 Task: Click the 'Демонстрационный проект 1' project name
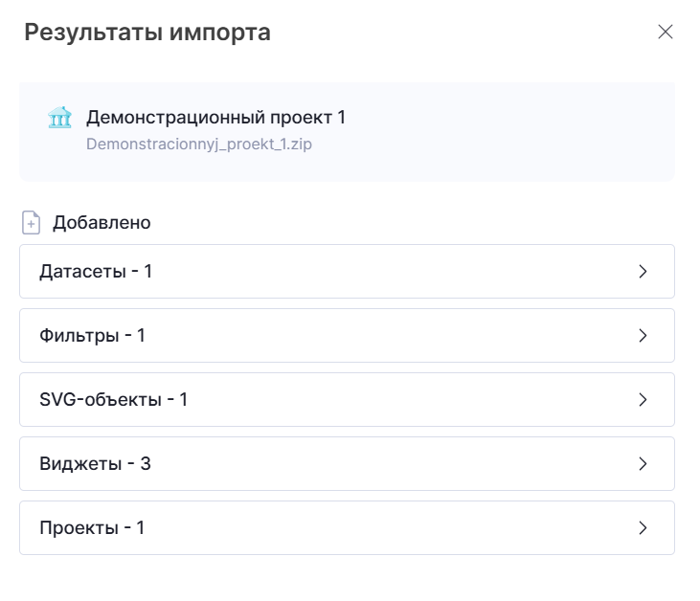215,118
